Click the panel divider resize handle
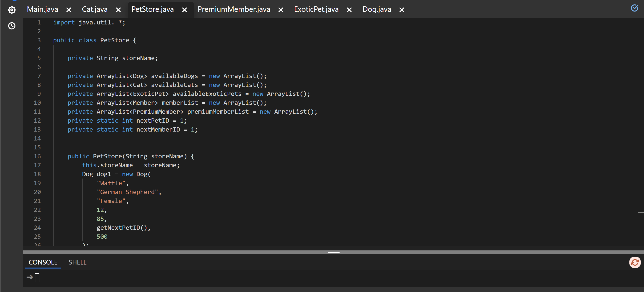This screenshot has width=644, height=292. pyautogui.click(x=334, y=252)
